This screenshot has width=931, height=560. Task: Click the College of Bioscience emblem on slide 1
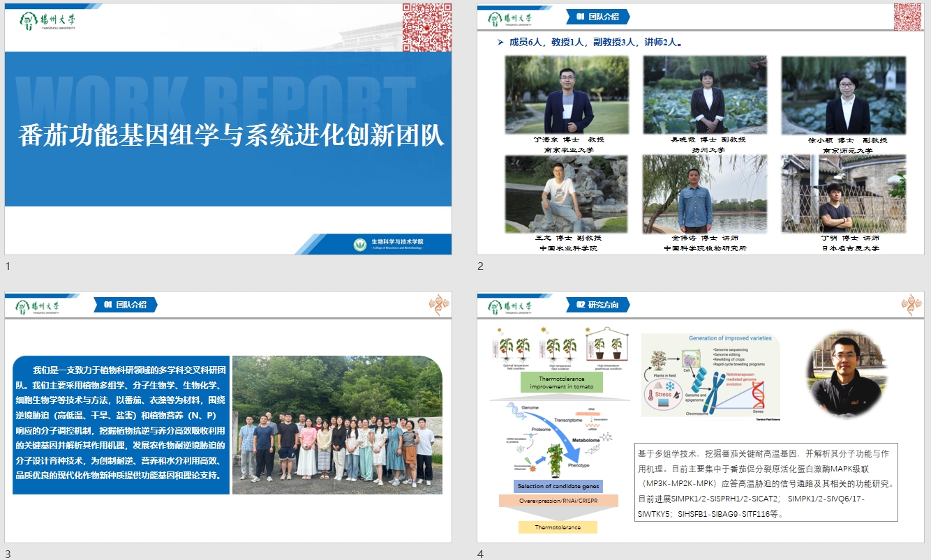pyautogui.click(x=360, y=244)
